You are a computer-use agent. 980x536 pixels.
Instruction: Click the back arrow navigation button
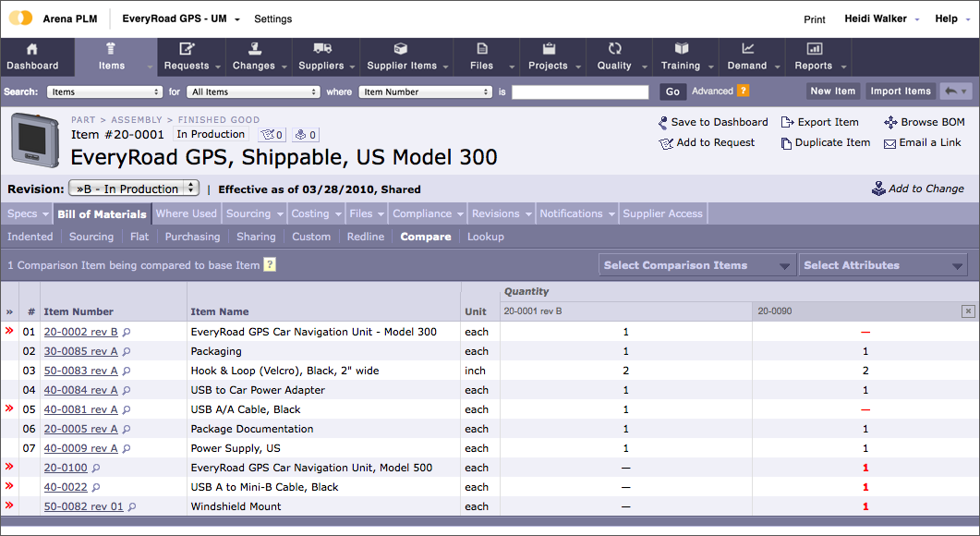[956, 91]
